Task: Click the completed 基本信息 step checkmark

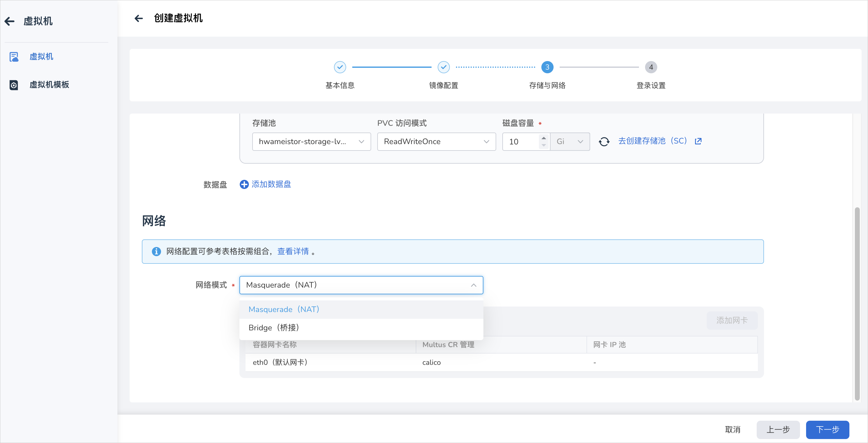Action: pos(340,67)
